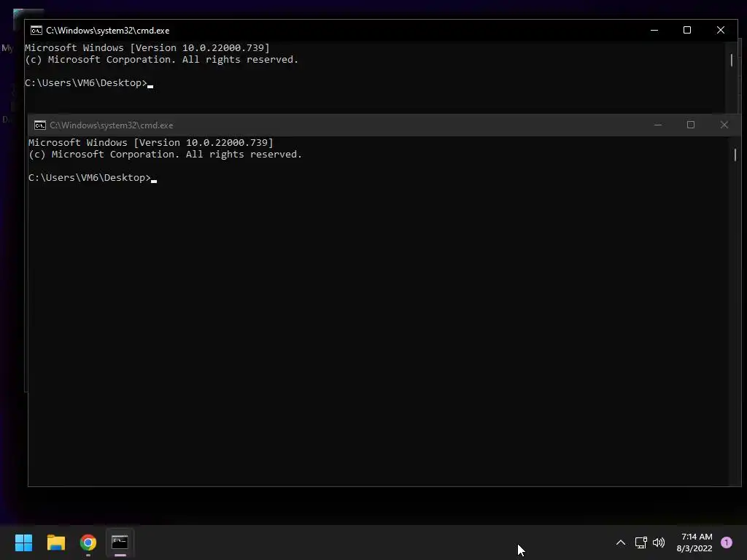Click the Microsoft Windows version line in back window

coord(147,47)
